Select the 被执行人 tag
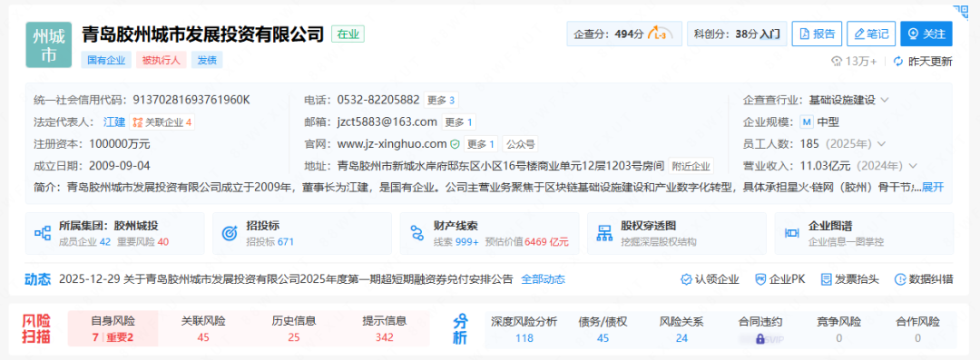 coord(161,60)
